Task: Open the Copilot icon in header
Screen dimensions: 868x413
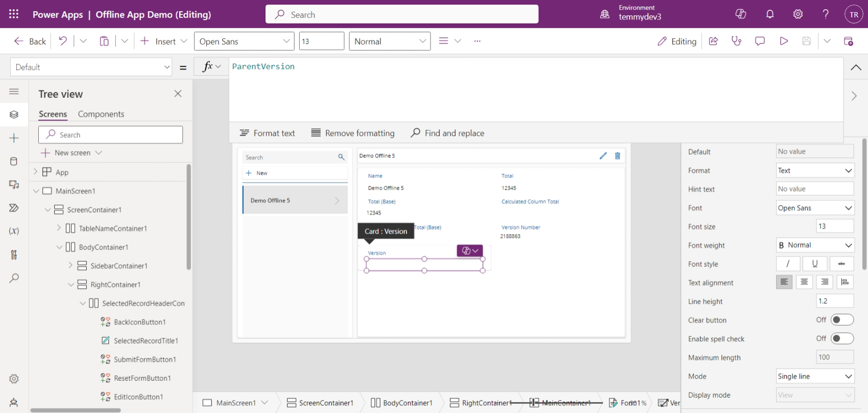Action: point(741,14)
